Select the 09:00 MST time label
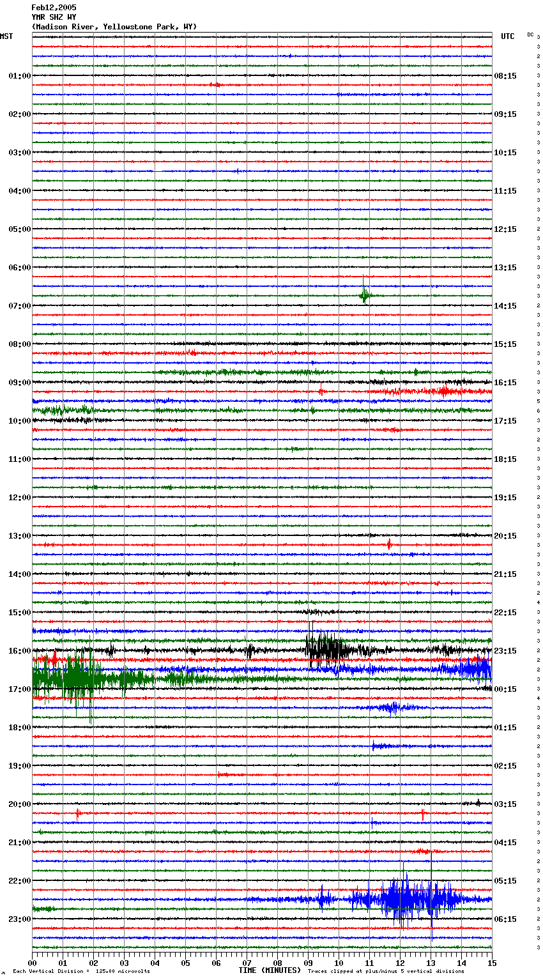 20,383
